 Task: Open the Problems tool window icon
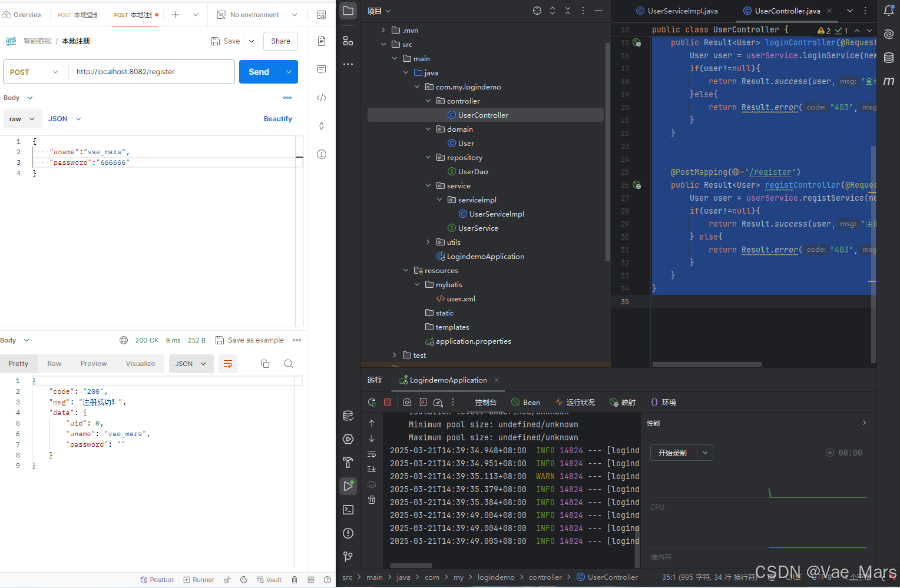point(348,533)
